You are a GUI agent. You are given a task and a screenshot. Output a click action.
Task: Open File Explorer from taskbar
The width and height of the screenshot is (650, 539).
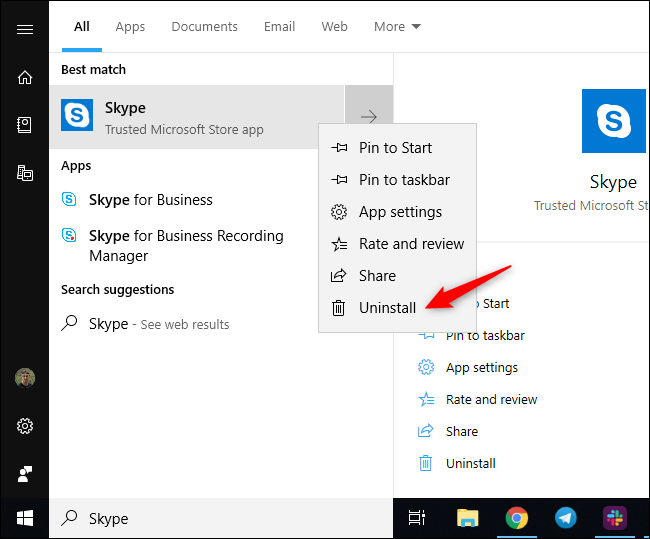pos(467,518)
